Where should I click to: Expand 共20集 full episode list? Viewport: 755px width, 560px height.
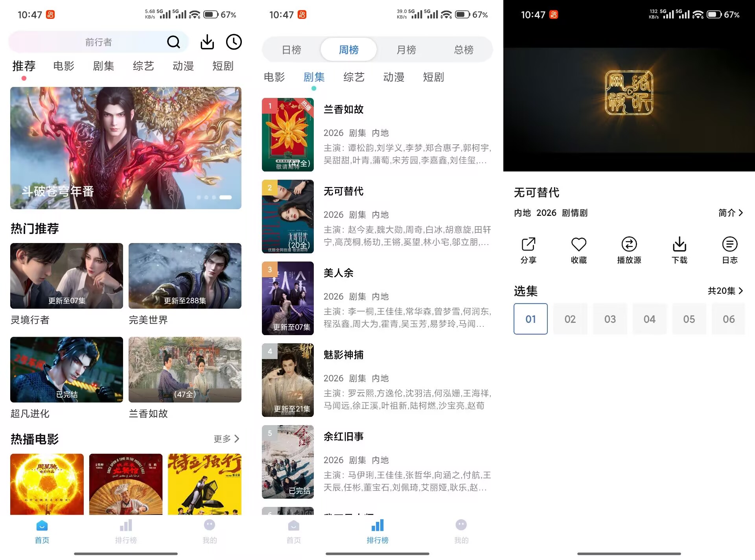pos(726,291)
